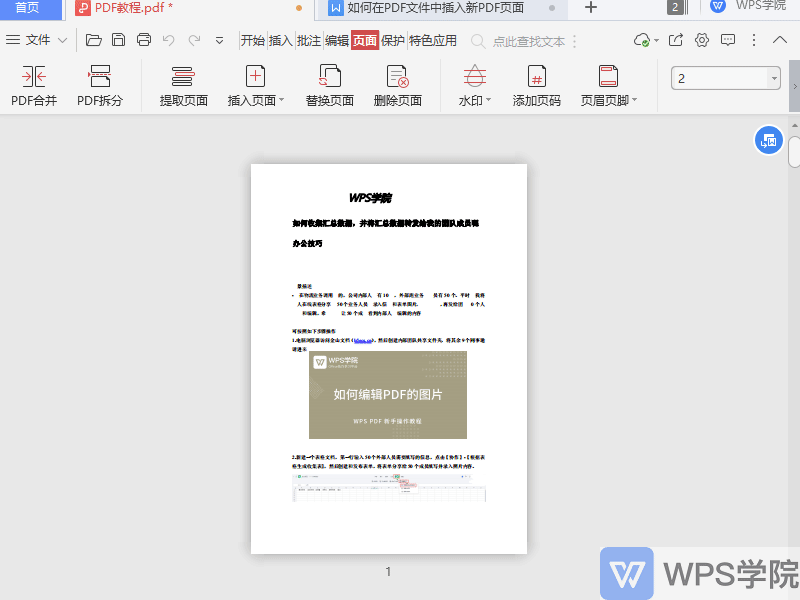
Task: Open the page number combo box dropdown
Action: (x=774, y=79)
